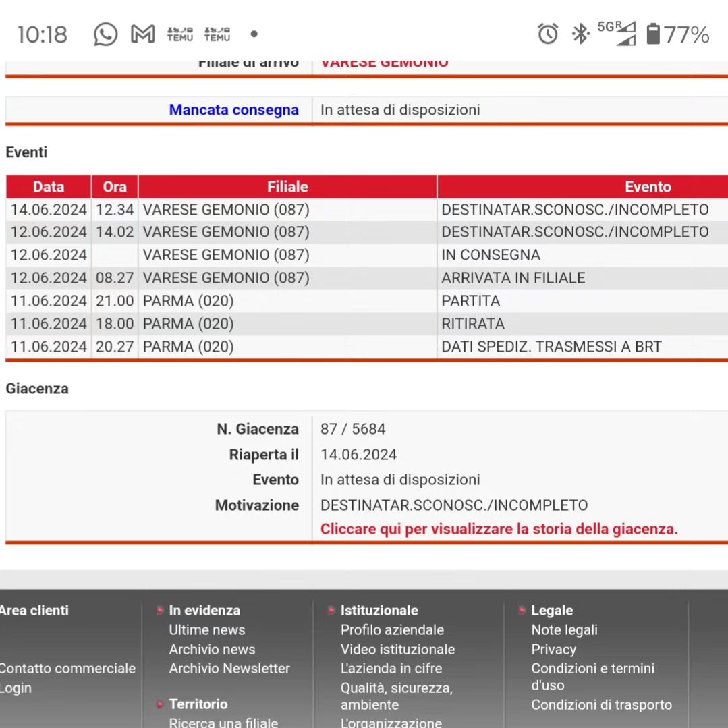Tap the second Temu notification icon
The image size is (728, 728).
point(217,34)
